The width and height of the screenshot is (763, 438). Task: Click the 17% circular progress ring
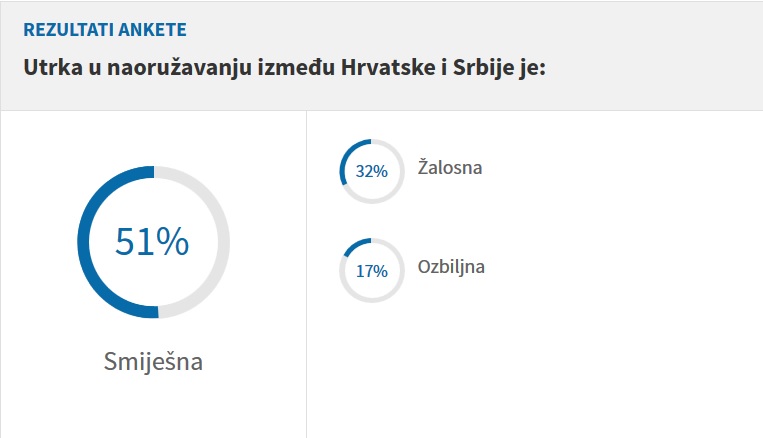click(371, 270)
